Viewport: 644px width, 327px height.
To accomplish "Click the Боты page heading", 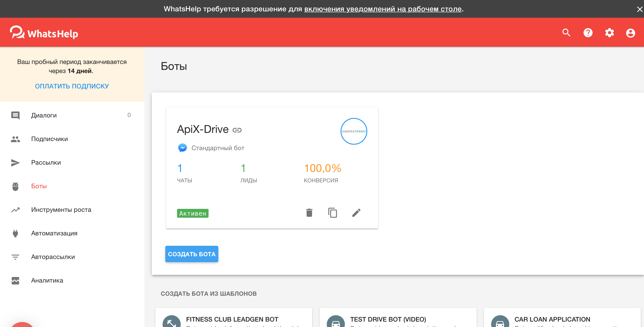I will coord(174,66).
